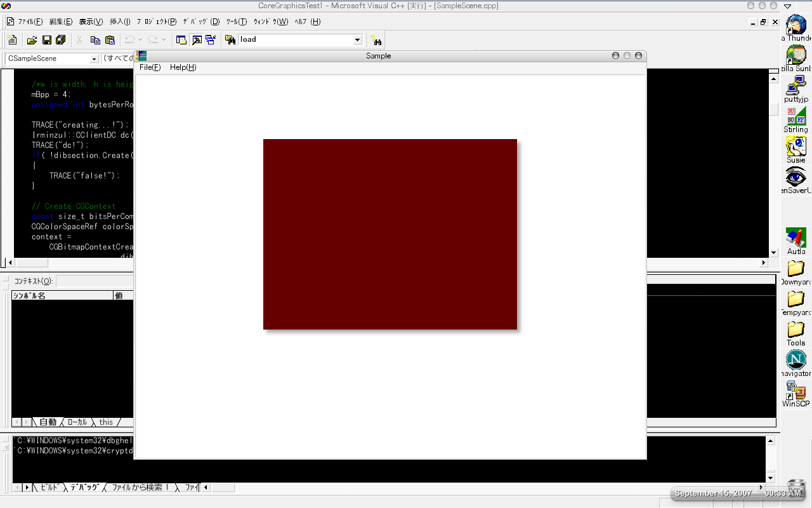Expand the CSampleScene class dropdown

(94, 58)
